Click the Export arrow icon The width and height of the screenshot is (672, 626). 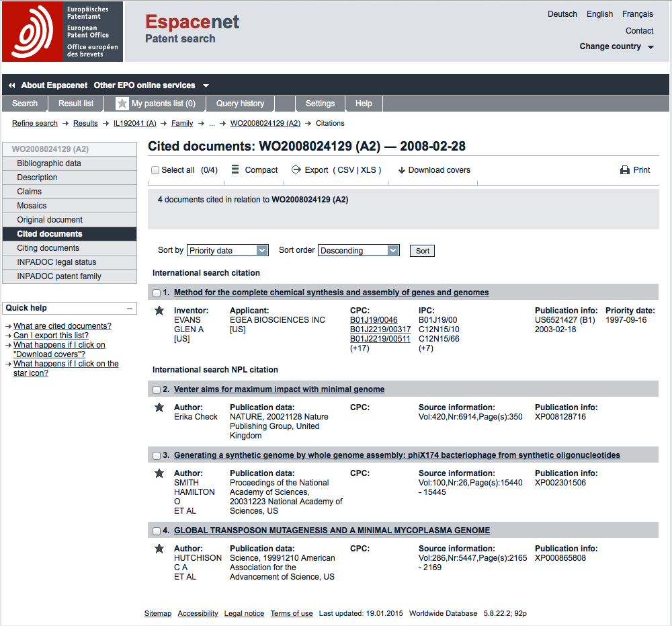[x=296, y=170]
